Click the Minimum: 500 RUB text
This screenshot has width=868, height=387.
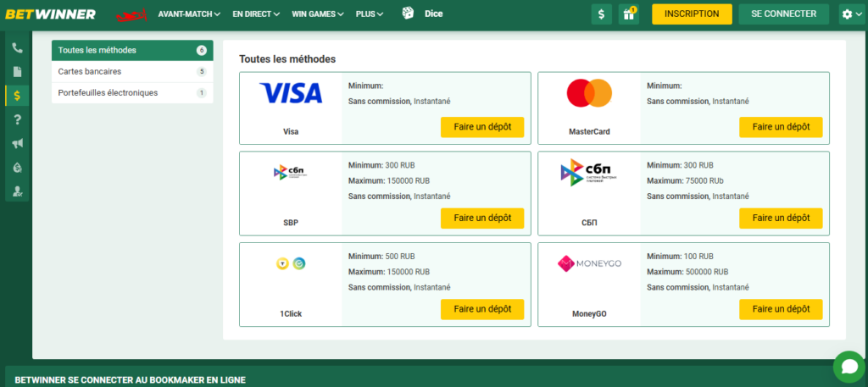(x=381, y=257)
